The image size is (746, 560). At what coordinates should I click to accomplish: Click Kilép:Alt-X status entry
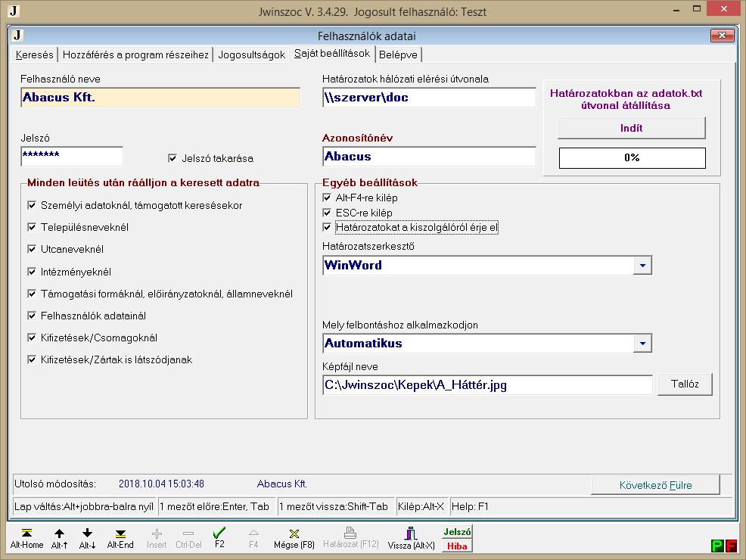(x=421, y=506)
